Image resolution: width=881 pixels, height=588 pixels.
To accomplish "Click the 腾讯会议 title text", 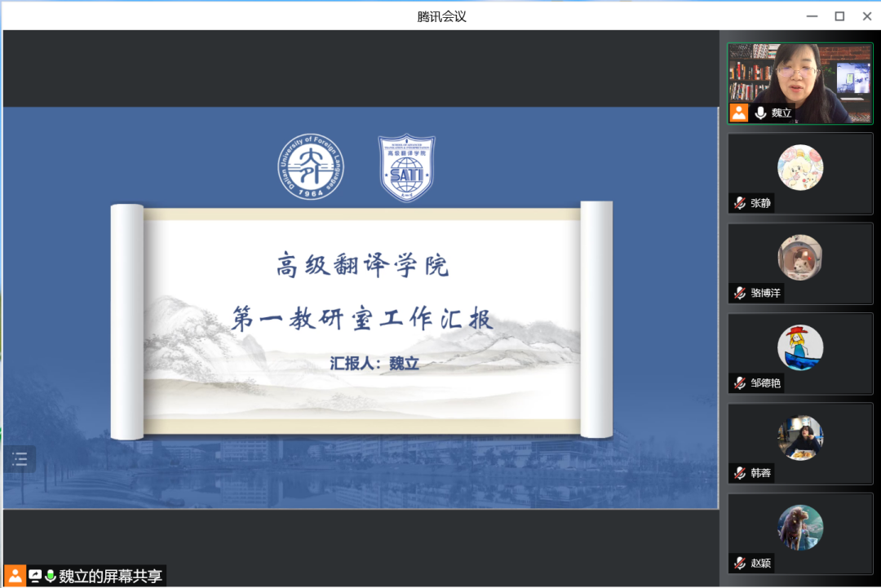I will pos(440,15).
